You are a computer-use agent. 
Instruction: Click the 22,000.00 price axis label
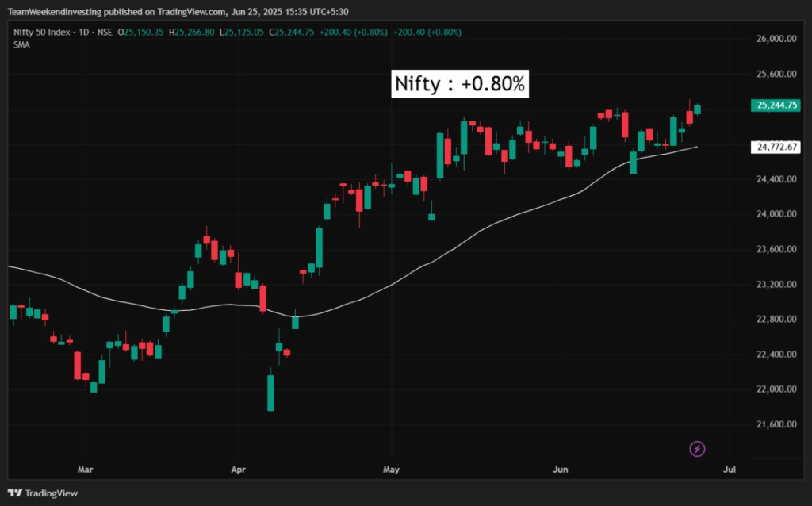(x=776, y=389)
